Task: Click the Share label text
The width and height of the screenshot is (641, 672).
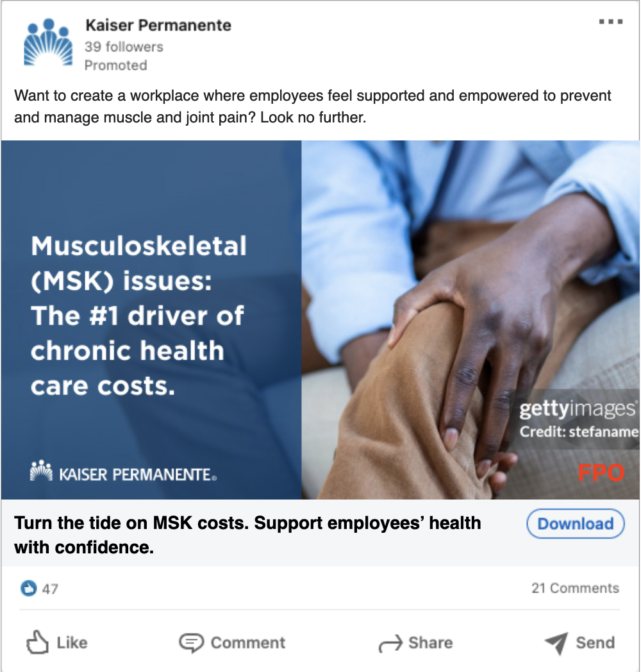Action: tap(430, 643)
